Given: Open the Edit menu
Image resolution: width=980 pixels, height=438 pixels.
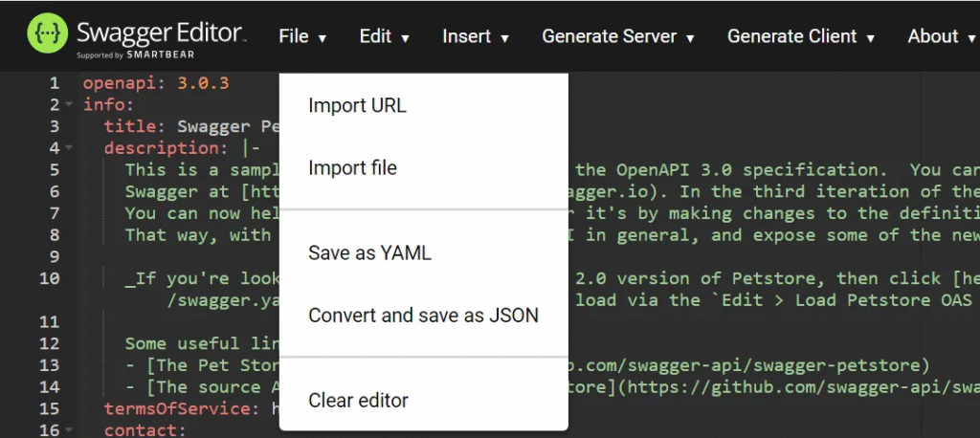Looking at the screenshot, I should coord(385,37).
